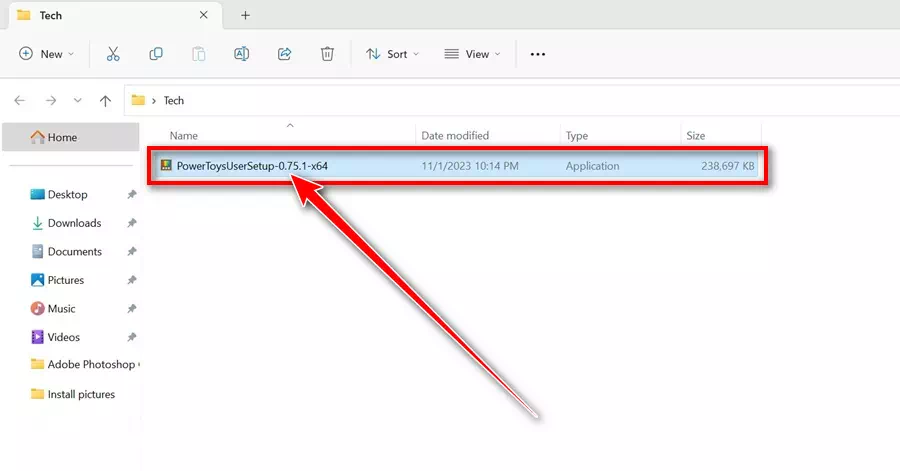Expand recent locations chevron

click(77, 101)
